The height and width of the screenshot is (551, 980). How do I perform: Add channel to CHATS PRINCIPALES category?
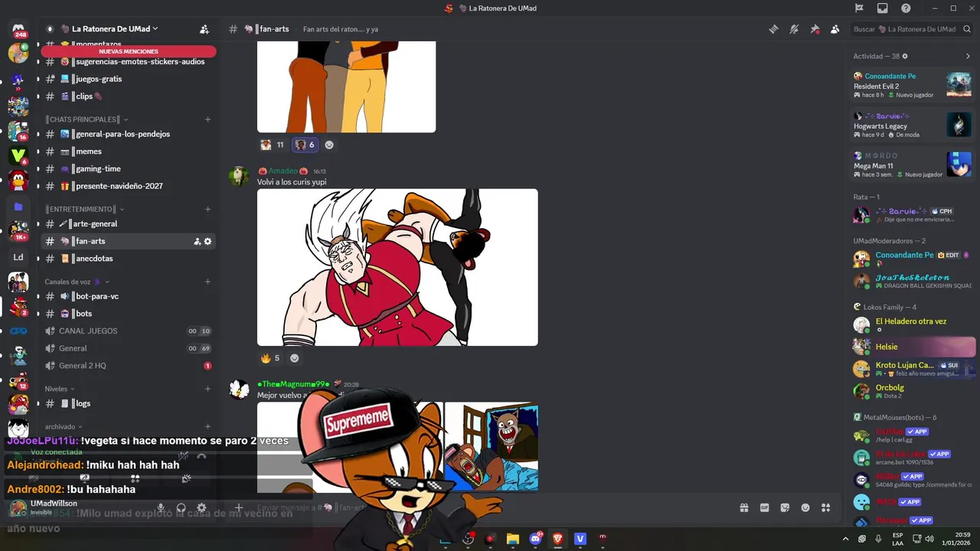[207, 119]
